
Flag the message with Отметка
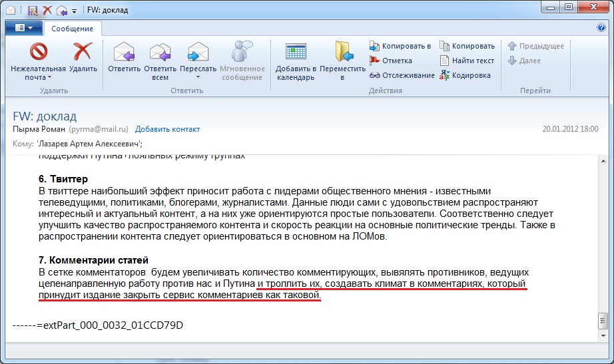[396, 61]
